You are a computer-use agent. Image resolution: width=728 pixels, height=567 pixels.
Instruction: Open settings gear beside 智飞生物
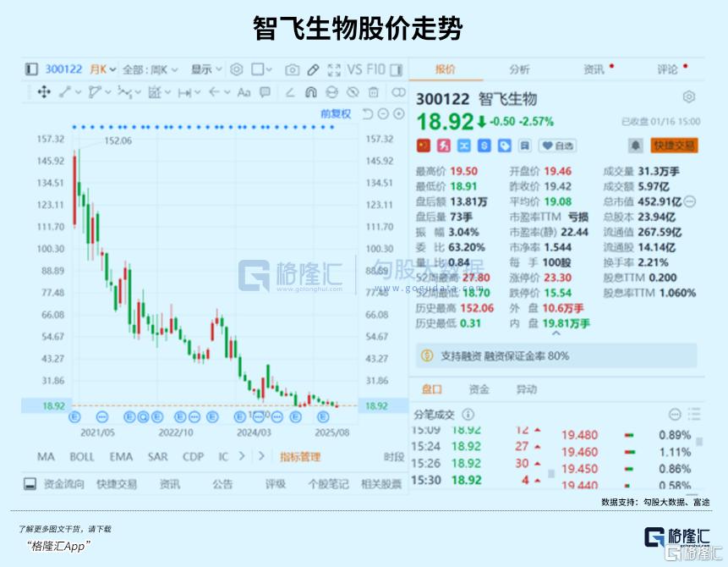coord(688,96)
